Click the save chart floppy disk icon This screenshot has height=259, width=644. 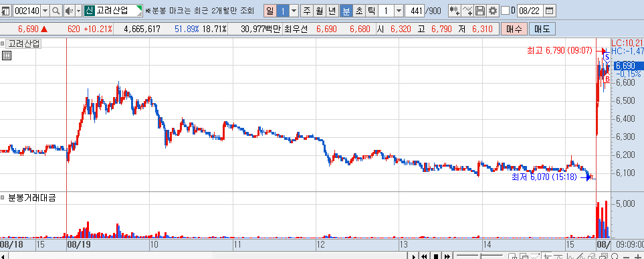click(x=480, y=11)
